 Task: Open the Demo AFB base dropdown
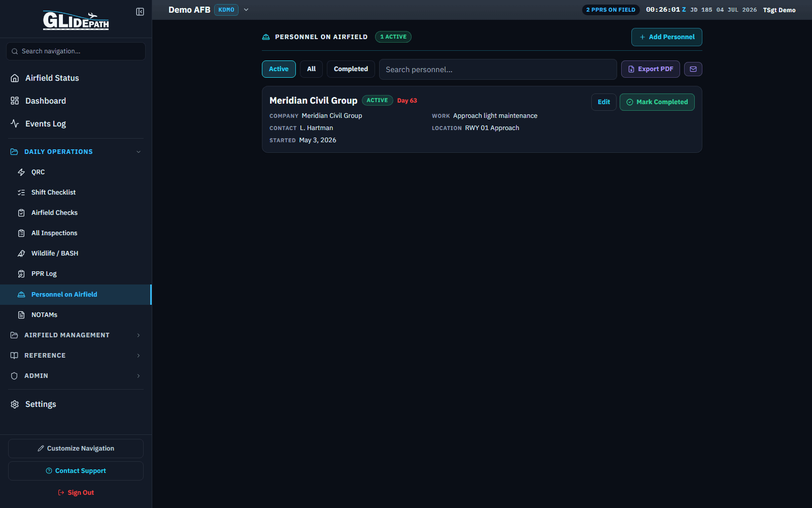pos(246,10)
